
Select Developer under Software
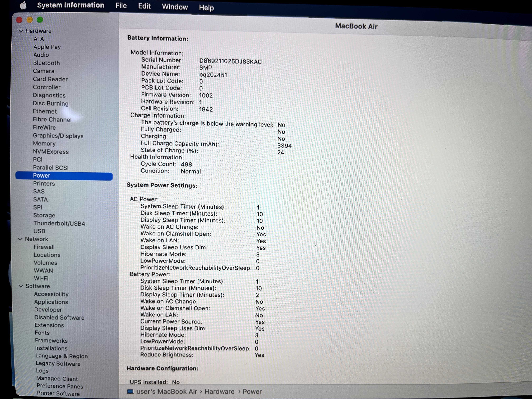coord(48,310)
